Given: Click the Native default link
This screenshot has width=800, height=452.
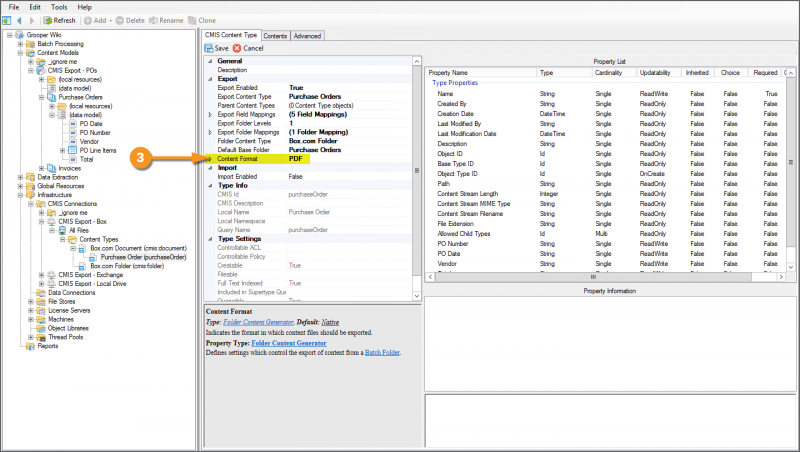Looking at the screenshot, I should [x=330, y=322].
